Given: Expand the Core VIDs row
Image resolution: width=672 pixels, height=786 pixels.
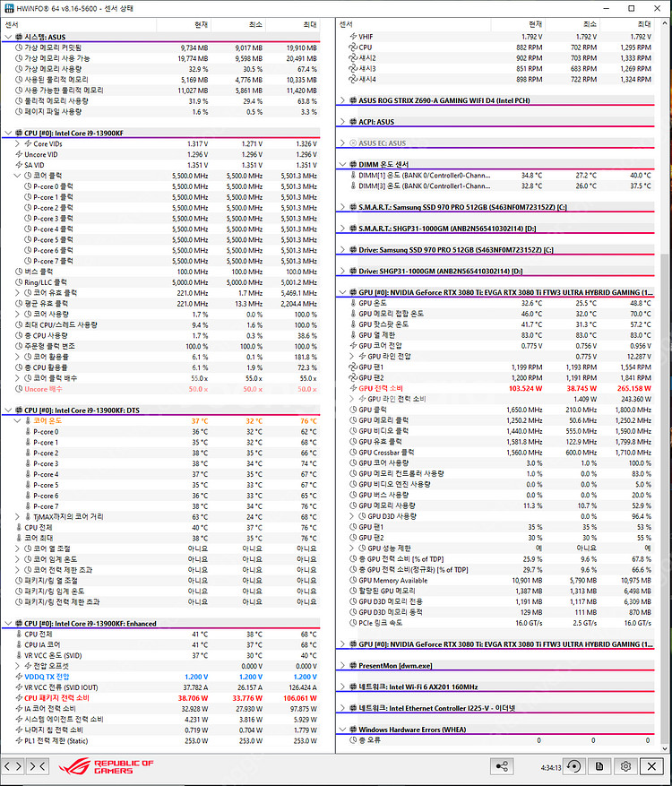Looking at the screenshot, I should tap(18, 144).
